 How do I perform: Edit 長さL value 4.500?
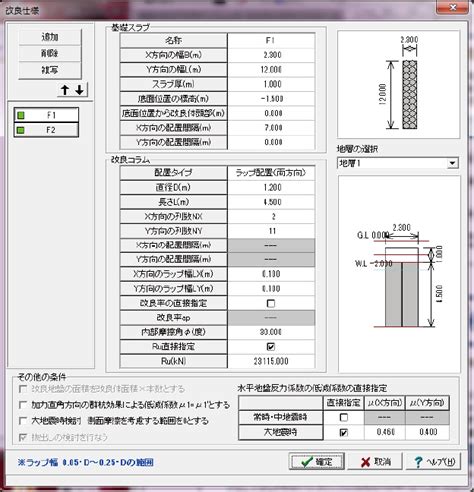coord(271,202)
